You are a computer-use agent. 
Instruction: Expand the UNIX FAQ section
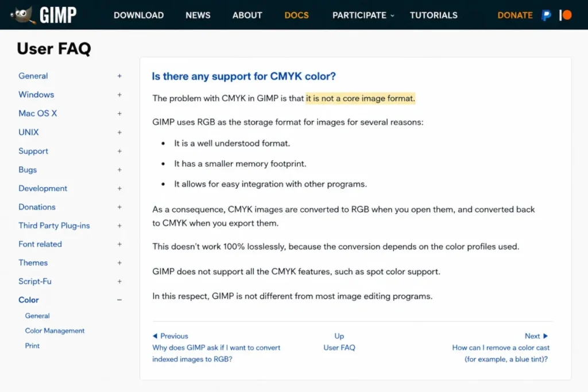[x=119, y=132]
